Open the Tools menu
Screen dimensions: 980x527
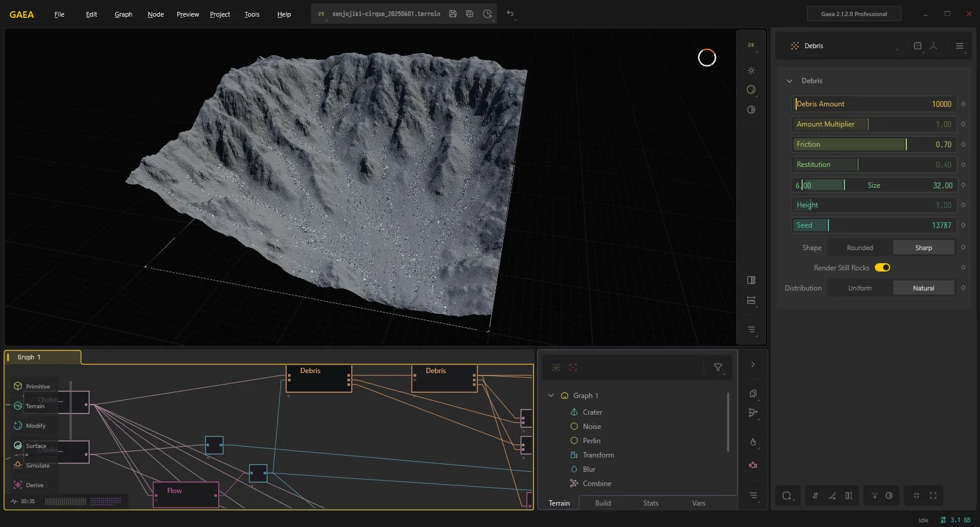(x=252, y=14)
